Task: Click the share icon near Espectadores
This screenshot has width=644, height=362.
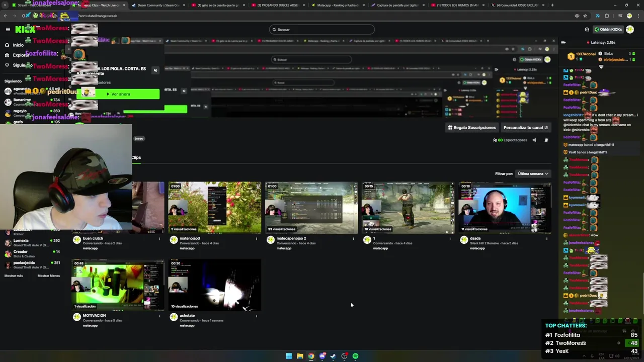Action: click(x=534, y=140)
